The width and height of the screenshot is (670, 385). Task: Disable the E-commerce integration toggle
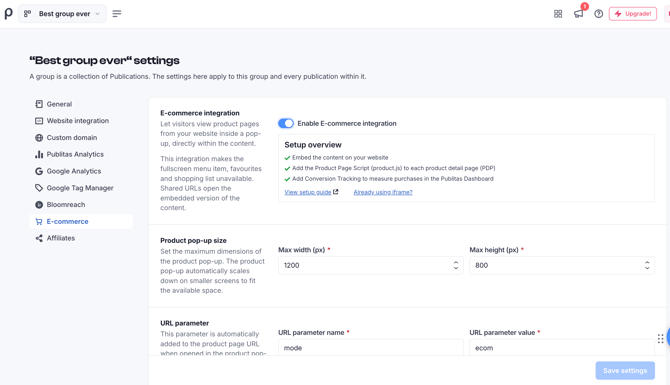286,123
